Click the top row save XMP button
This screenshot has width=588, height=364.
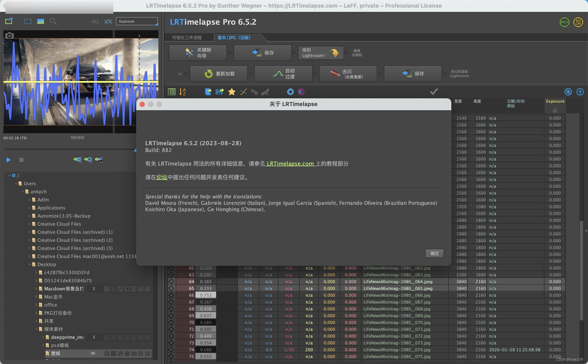[262, 53]
